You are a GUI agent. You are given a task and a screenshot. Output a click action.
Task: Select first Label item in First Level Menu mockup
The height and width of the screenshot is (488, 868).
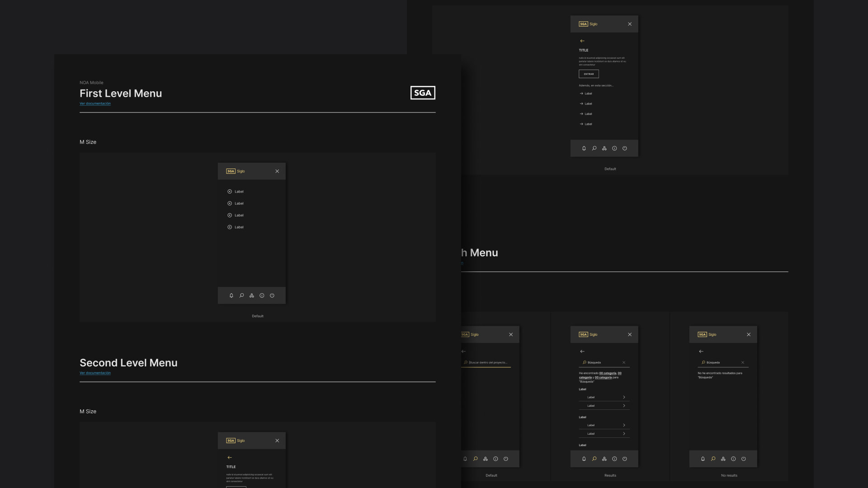236,192
